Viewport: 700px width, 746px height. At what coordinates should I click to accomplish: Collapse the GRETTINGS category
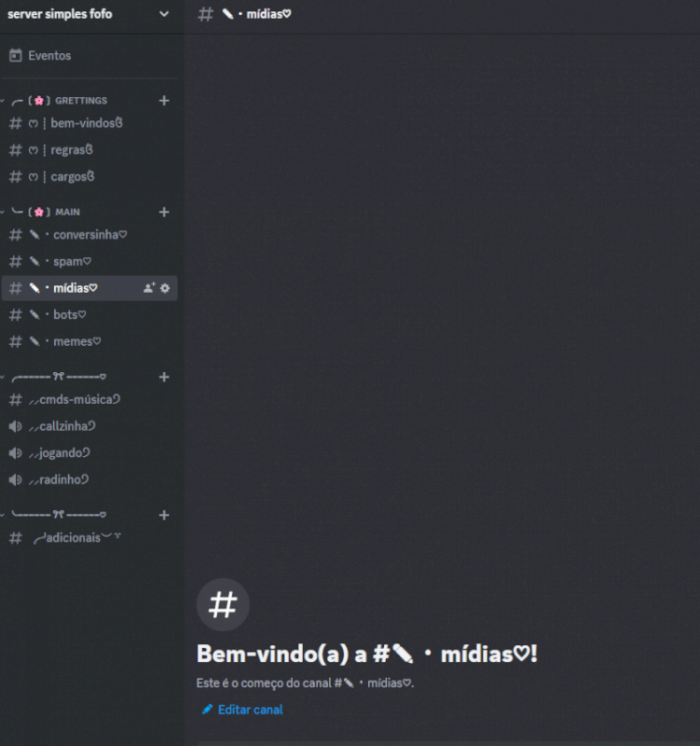pos(60,101)
